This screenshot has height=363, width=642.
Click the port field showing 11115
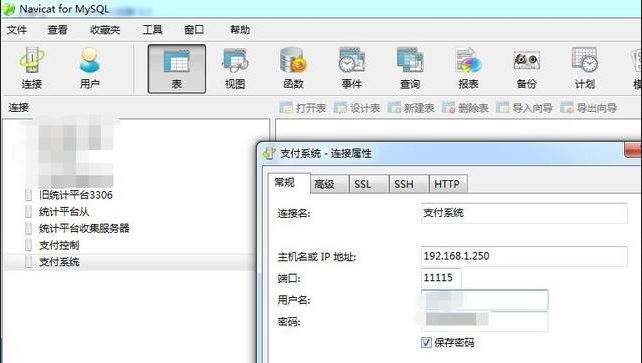tap(441, 278)
